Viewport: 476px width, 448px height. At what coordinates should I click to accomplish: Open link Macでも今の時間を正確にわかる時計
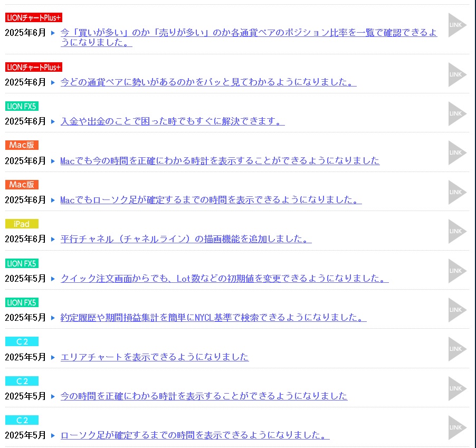point(220,160)
